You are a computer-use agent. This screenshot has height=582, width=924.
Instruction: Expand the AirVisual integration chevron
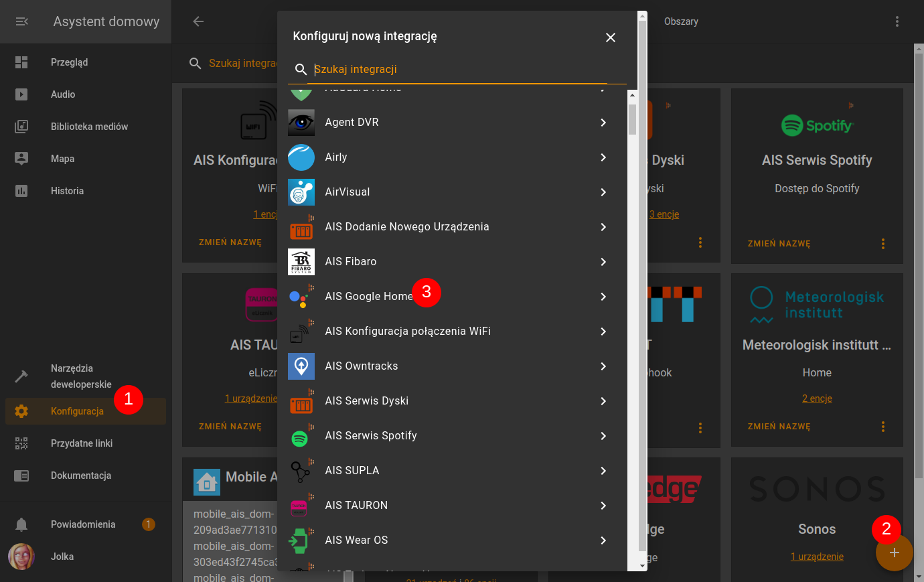pyautogui.click(x=603, y=192)
